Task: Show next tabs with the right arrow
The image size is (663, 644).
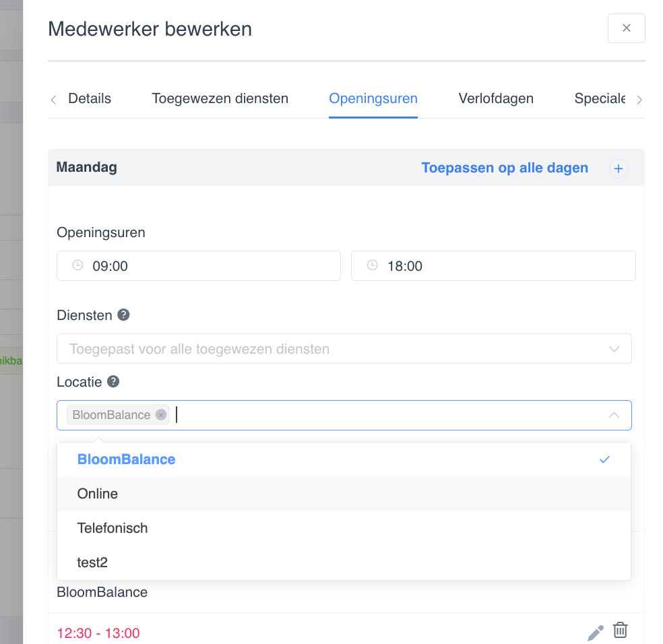Action: pos(639,100)
